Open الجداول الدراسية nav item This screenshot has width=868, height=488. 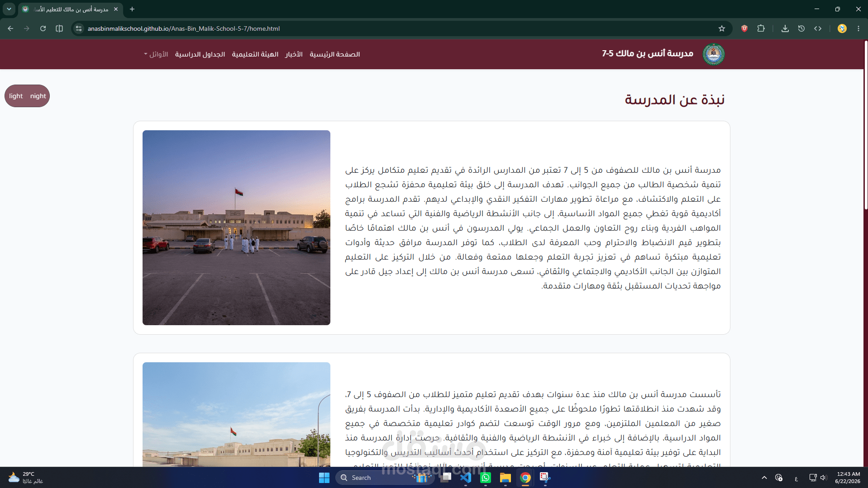200,54
